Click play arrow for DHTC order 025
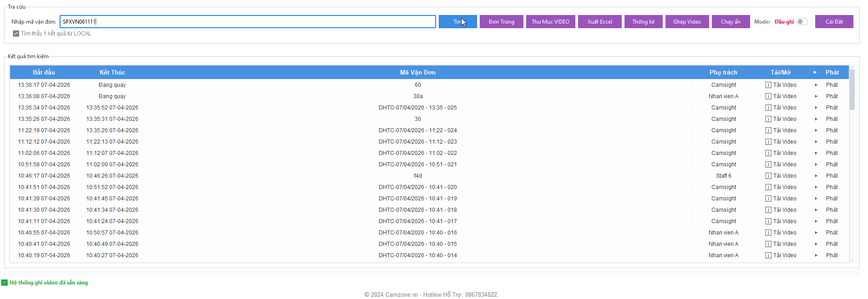868x299 pixels. [816, 108]
